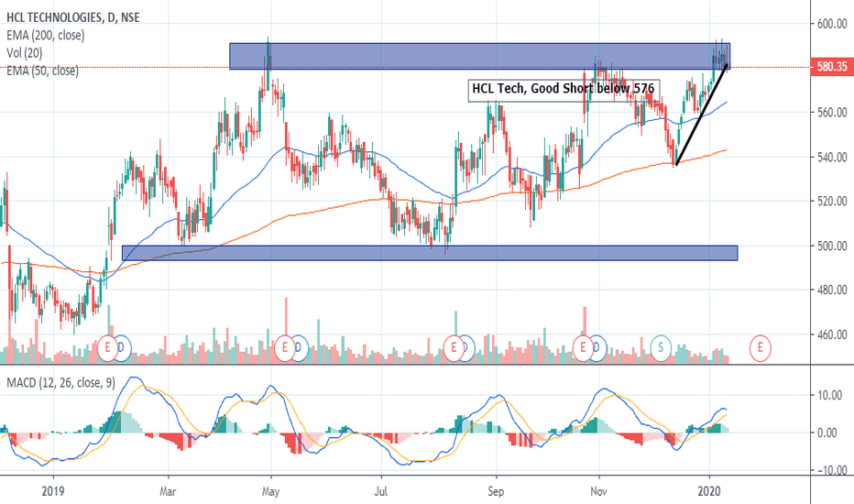This screenshot has width=854, height=504.
Task: Click the red 580.35 current price label
Action: point(832,67)
